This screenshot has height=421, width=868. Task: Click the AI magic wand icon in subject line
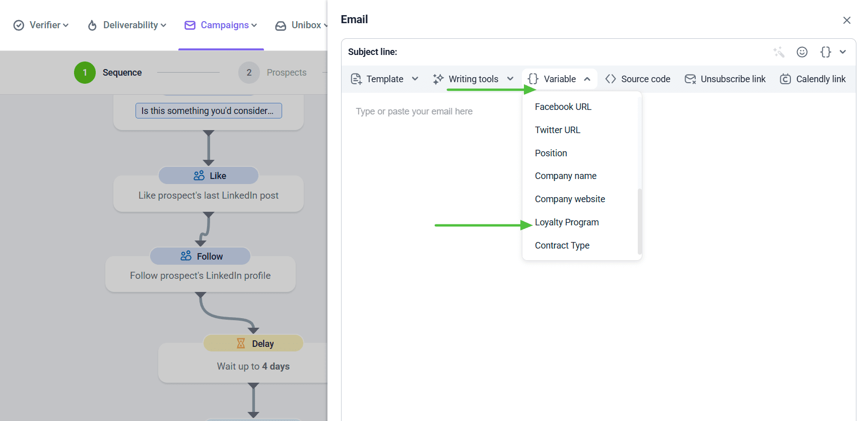click(779, 52)
